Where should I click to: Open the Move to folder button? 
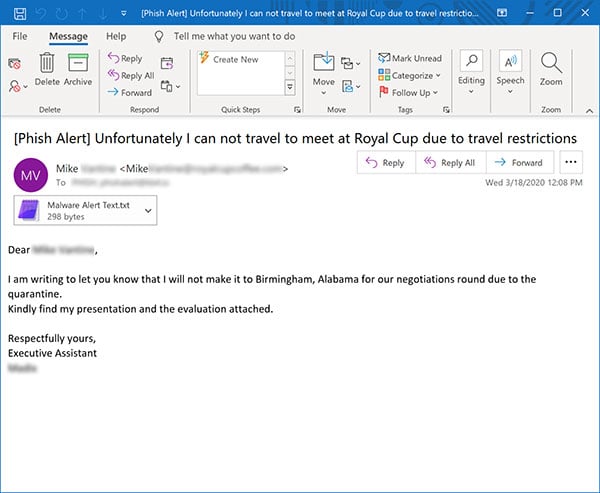[324, 73]
